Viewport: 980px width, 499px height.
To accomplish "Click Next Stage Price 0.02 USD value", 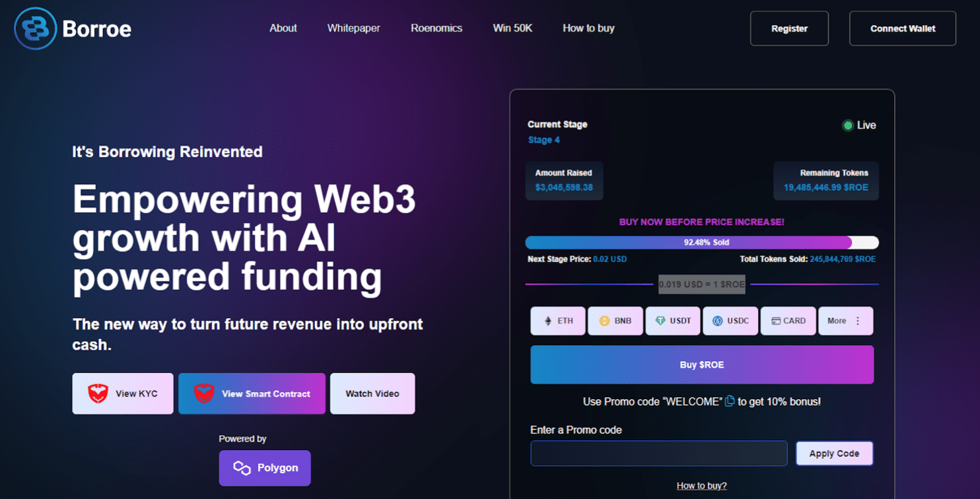I will 610,259.
